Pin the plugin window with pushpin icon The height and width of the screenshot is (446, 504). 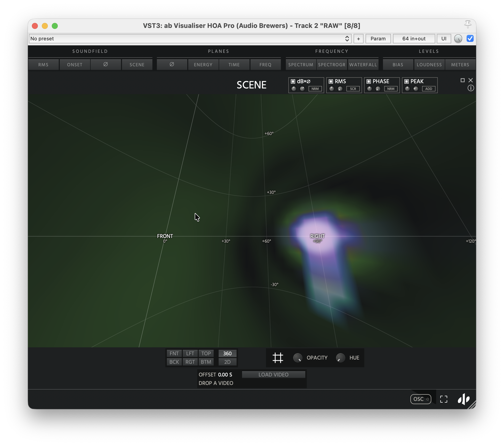tap(468, 24)
